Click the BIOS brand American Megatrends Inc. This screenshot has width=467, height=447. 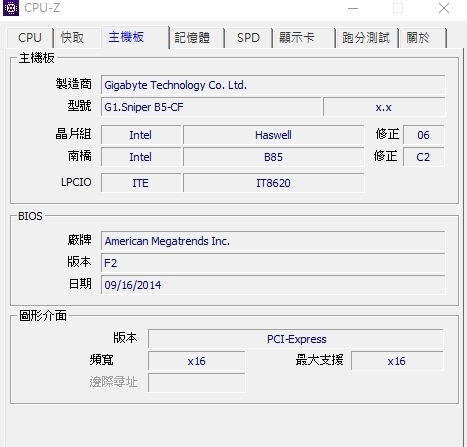click(x=273, y=241)
